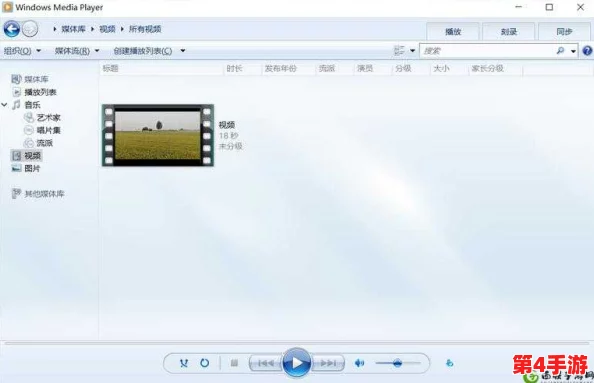
Task: Open search options dropdown arrow
Action: (573, 51)
